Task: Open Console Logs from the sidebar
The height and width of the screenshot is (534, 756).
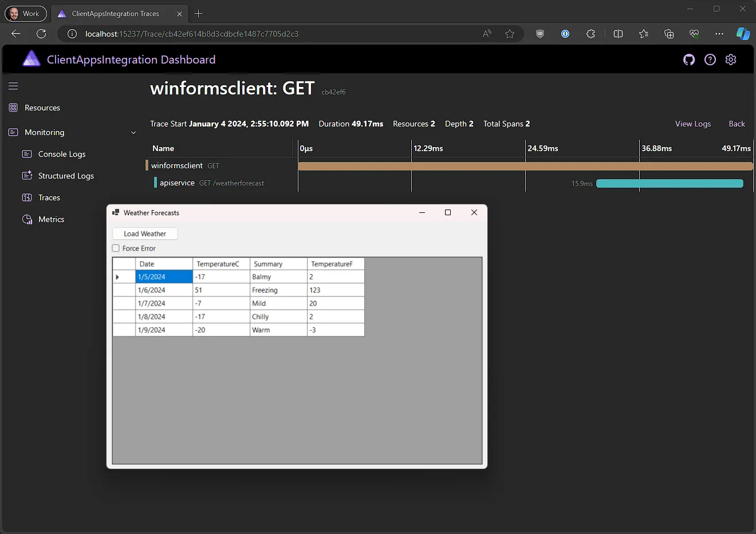Action: pyautogui.click(x=60, y=154)
